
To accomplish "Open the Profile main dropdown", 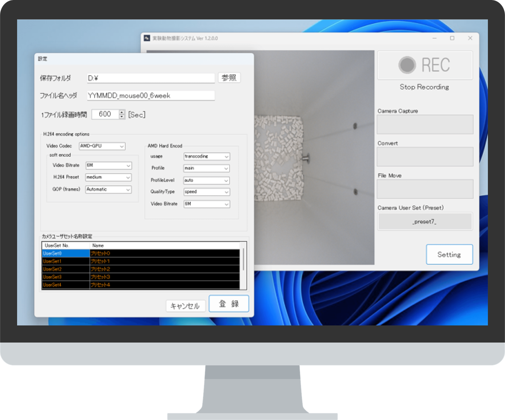I will click(207, 168).
